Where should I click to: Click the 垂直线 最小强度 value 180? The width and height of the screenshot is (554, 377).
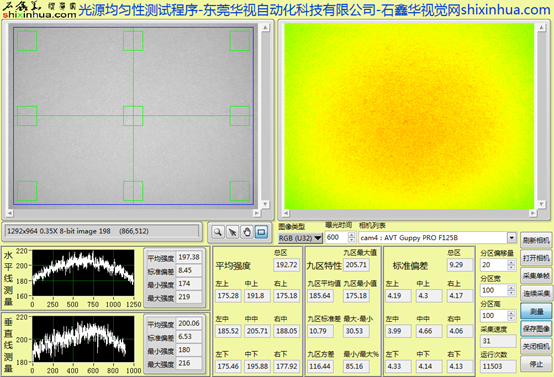[x=189, y=350]
